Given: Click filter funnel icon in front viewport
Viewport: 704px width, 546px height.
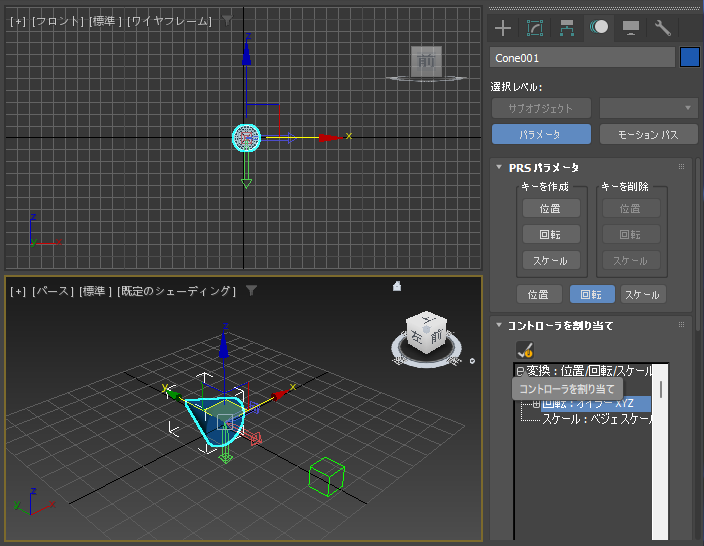Looking at the screenshot, I should tap(228, 20).
